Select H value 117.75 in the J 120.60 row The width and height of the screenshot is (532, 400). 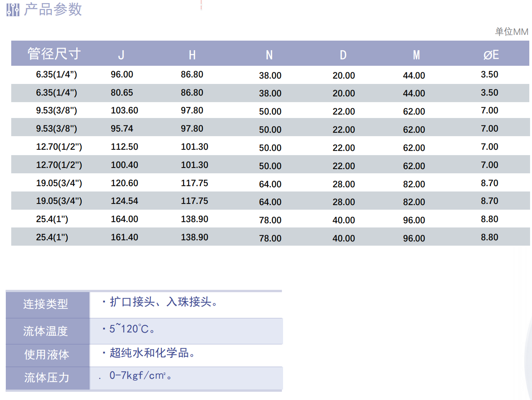click(x=194, y=183)
